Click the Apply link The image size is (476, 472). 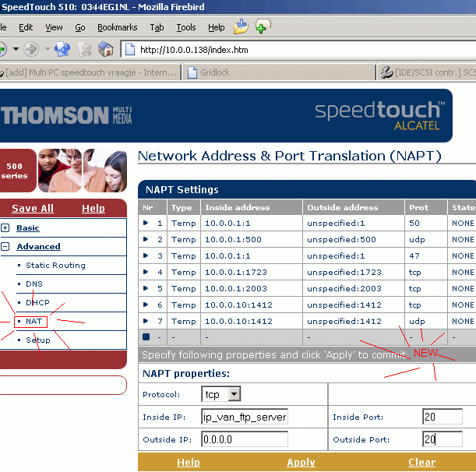301,463
